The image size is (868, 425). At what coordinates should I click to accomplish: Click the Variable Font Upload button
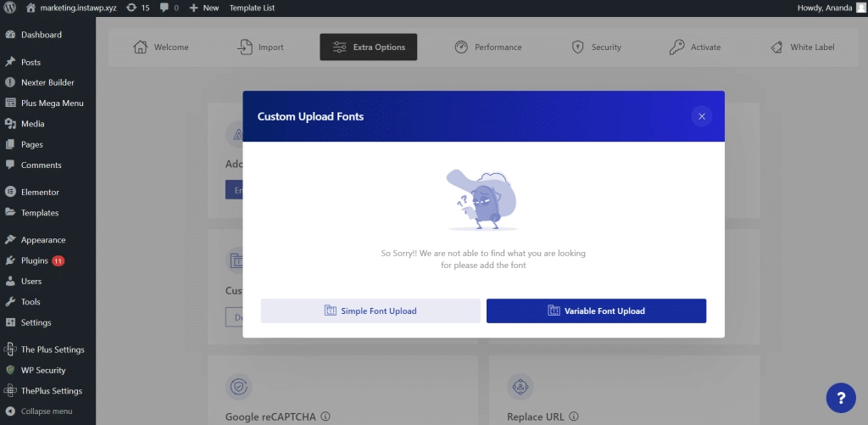click(x=596, y=311)
